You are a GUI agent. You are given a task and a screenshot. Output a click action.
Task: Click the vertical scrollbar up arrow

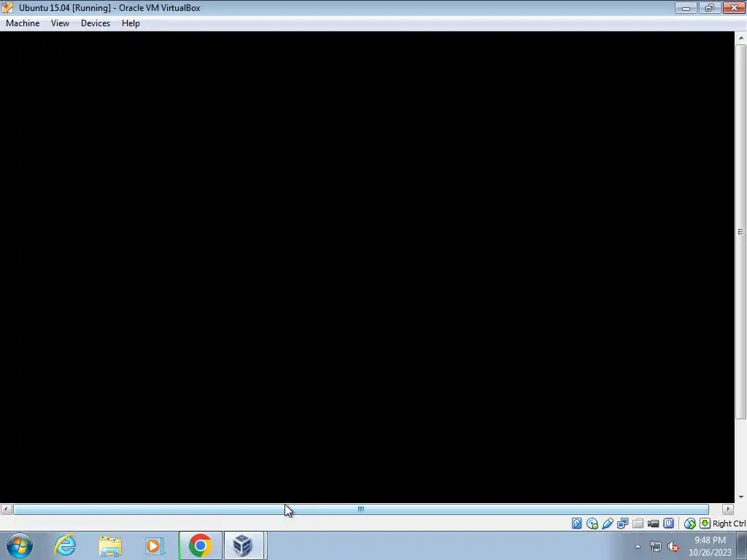pos(741,38)
